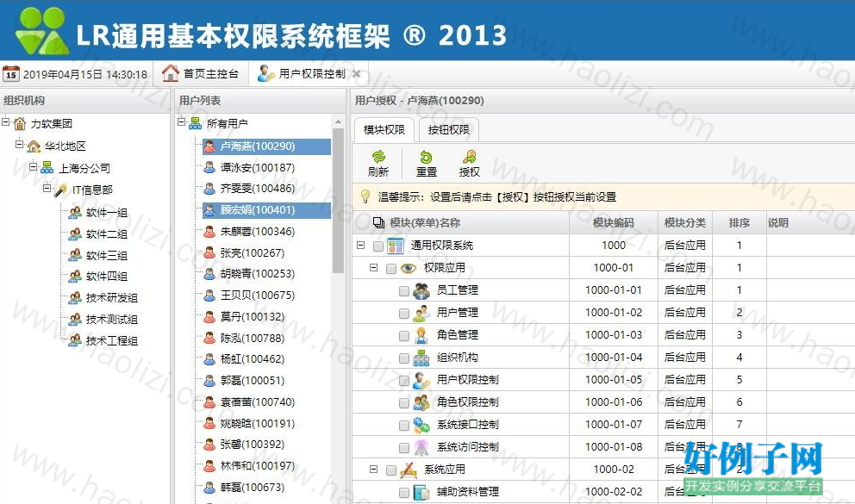Click the 角色管理 row icon
The height and width of the screenshot is (504, 855).
[x=421, y=335]
